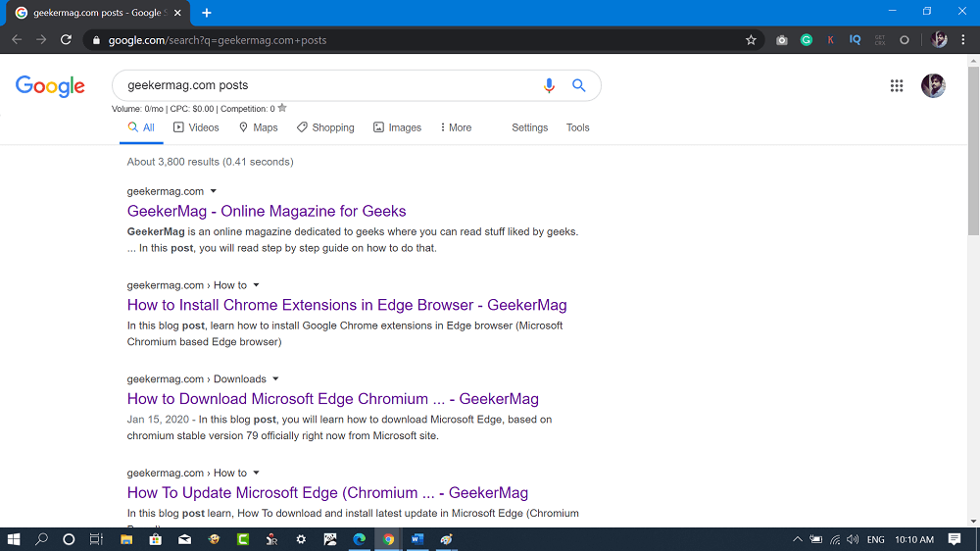Open the Google apps grid

897,85
